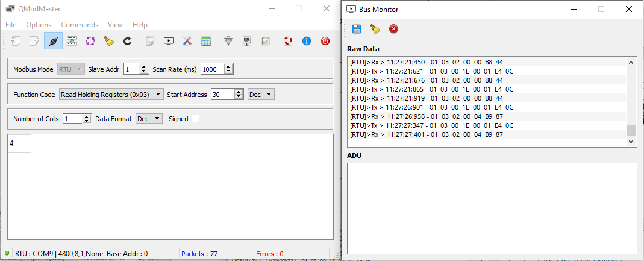Viewport: 644px width, 261px height.
Task: Click the green table headers icon
Action: 206,41
